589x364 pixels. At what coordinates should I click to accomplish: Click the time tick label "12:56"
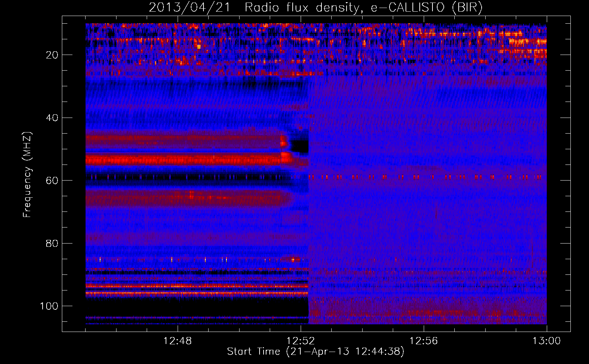(x=423, y=341)
